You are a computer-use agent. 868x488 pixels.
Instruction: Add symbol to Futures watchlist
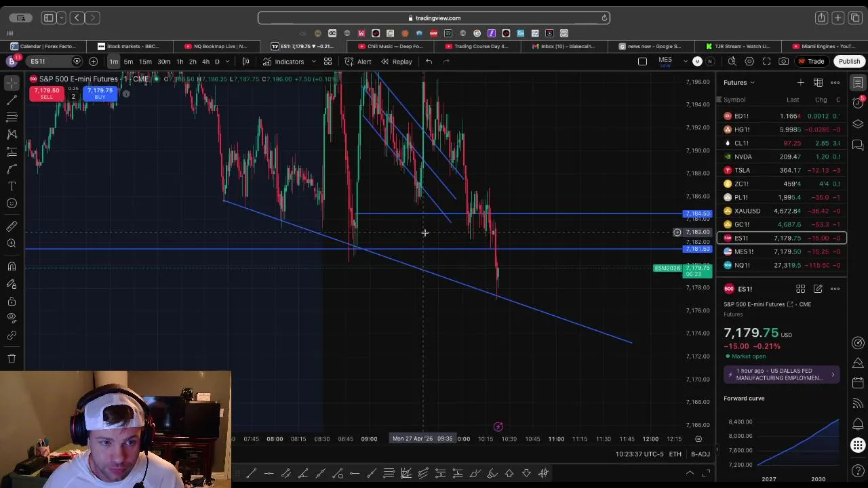[800, 83]
